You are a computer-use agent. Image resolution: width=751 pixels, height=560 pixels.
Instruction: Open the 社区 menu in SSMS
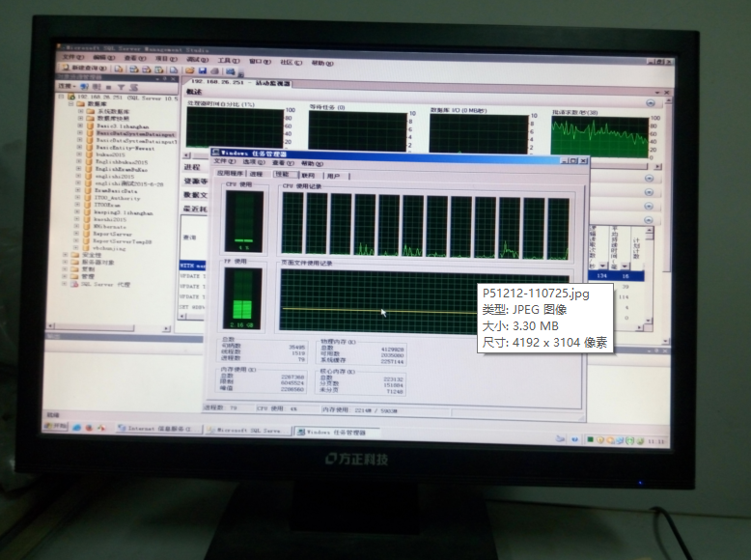[291, 62]
